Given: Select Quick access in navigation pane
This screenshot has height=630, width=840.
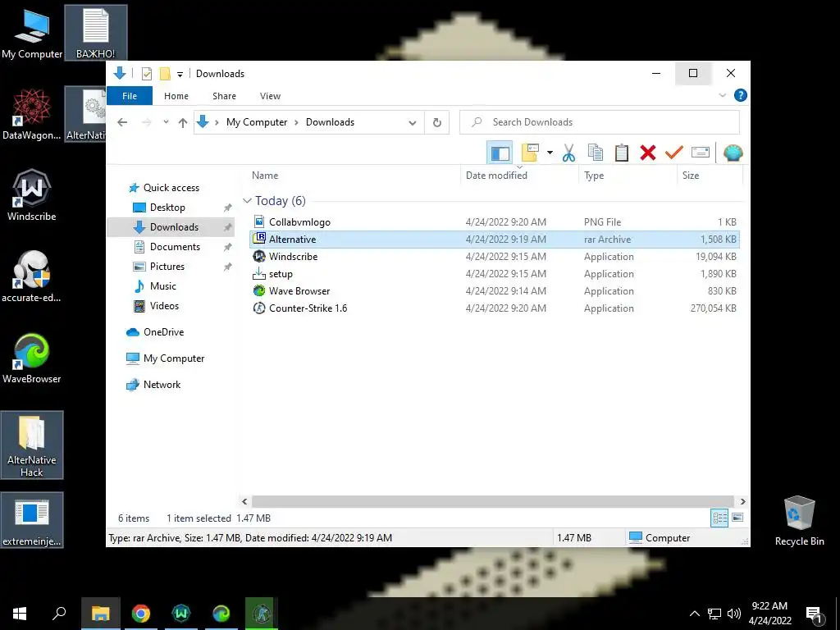Looking at the screenshot, I should pyautogui.click(x=171, y=188).
